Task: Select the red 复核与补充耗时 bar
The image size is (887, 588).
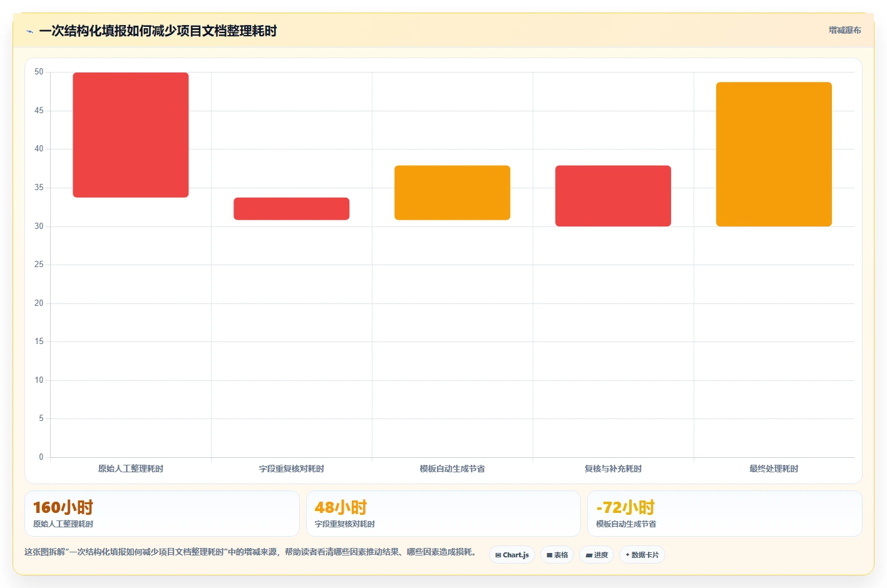Action: (x=613, y=196)
